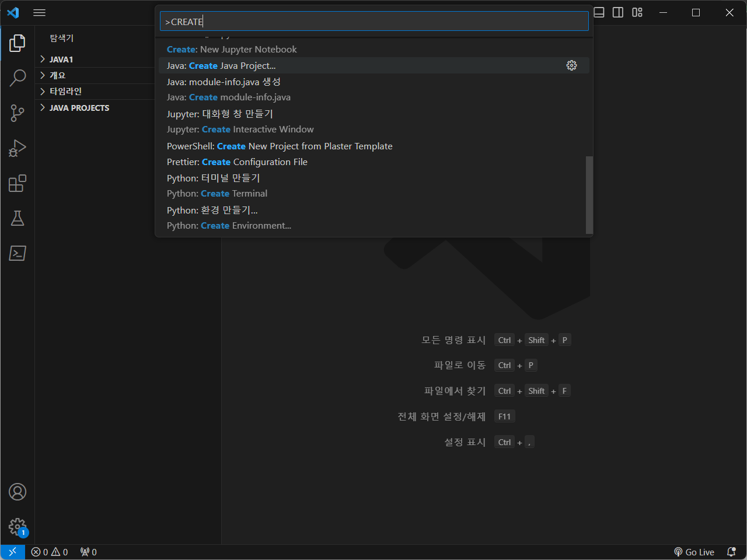Toggle the bottom panel layout icon

point(599,12)
